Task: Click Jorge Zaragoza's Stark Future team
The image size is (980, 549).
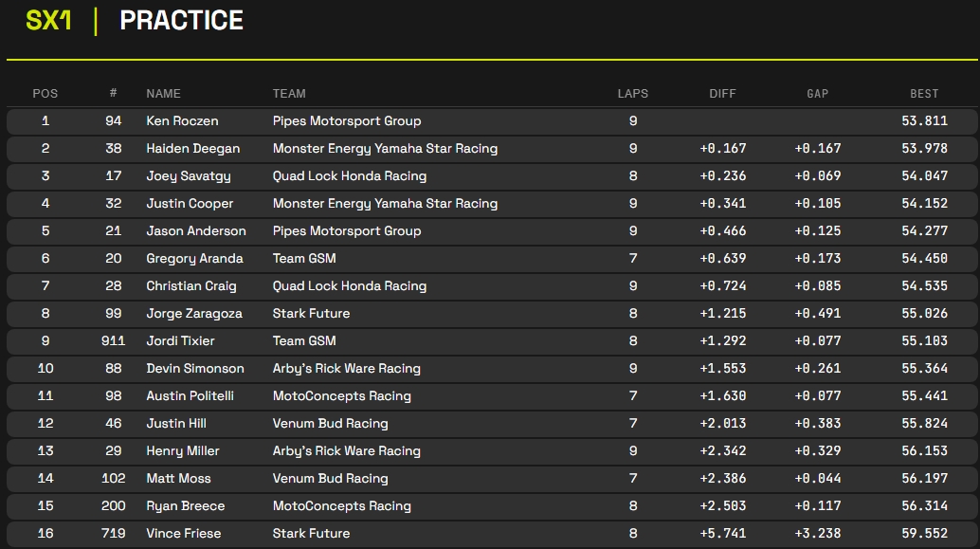Action: [311, 313]
